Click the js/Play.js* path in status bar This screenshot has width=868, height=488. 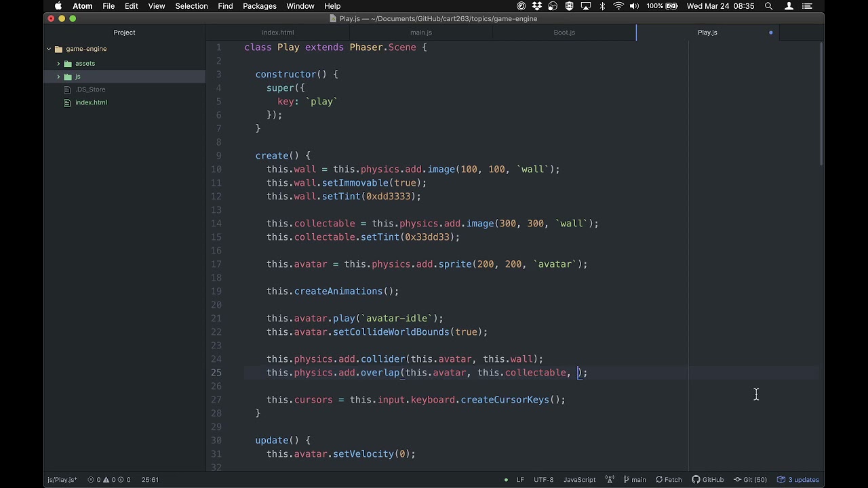pyautogui.click(x=62, y=480)
